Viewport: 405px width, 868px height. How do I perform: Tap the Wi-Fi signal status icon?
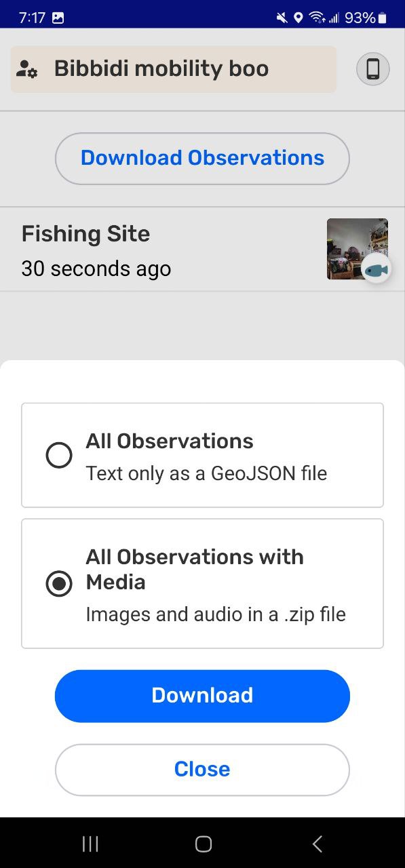(x=316, y=18)
